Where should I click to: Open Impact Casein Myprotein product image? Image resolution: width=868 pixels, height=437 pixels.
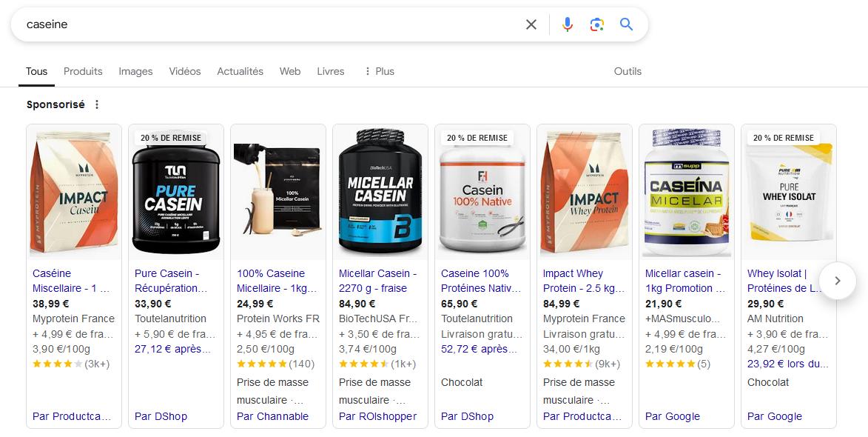coord(74,192)
